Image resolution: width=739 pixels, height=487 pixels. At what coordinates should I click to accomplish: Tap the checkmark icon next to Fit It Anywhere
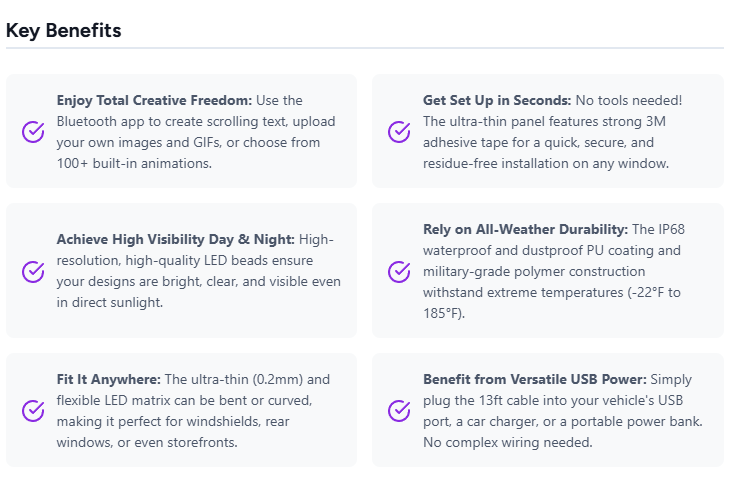click(33, 410)
